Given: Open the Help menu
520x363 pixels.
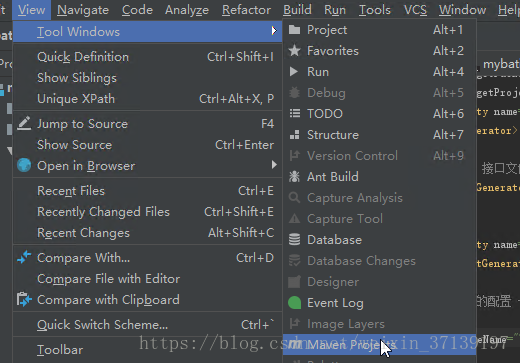Looking at the screenshot, I should 508,10.
